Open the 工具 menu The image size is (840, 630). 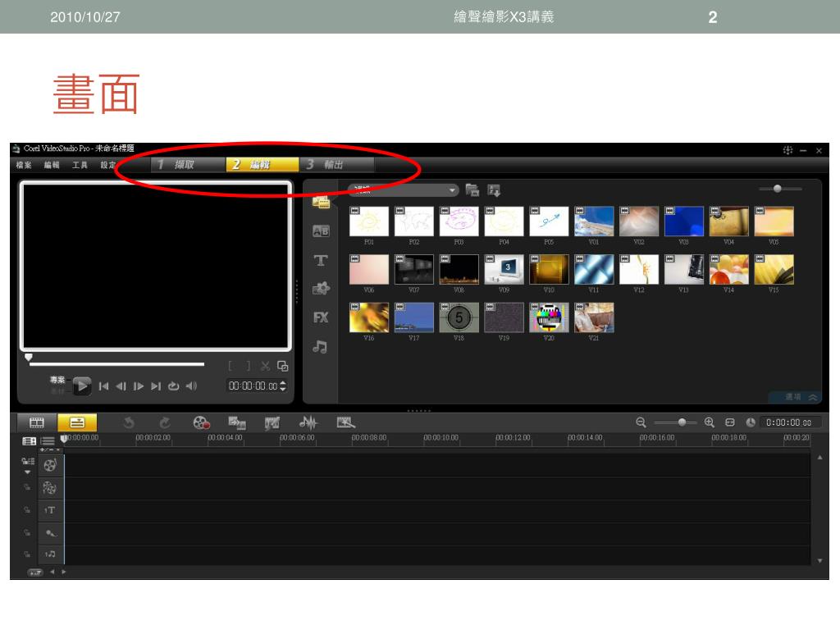[80, 165]
